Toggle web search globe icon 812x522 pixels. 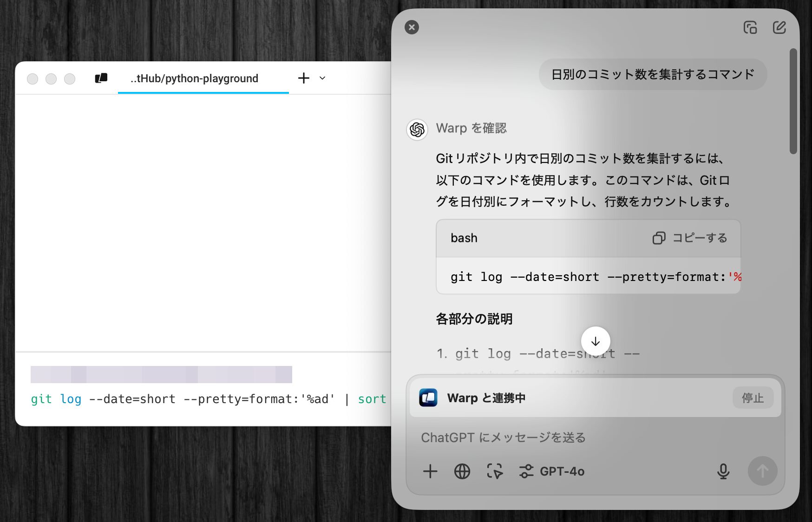click(x=462, y=471)
